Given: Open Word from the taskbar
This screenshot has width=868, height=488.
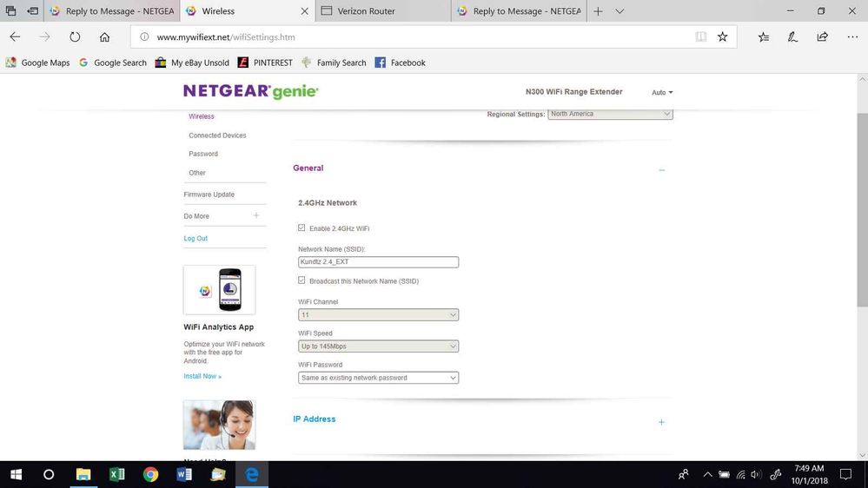Looking at the screenshot, I should tap(184, 474).
